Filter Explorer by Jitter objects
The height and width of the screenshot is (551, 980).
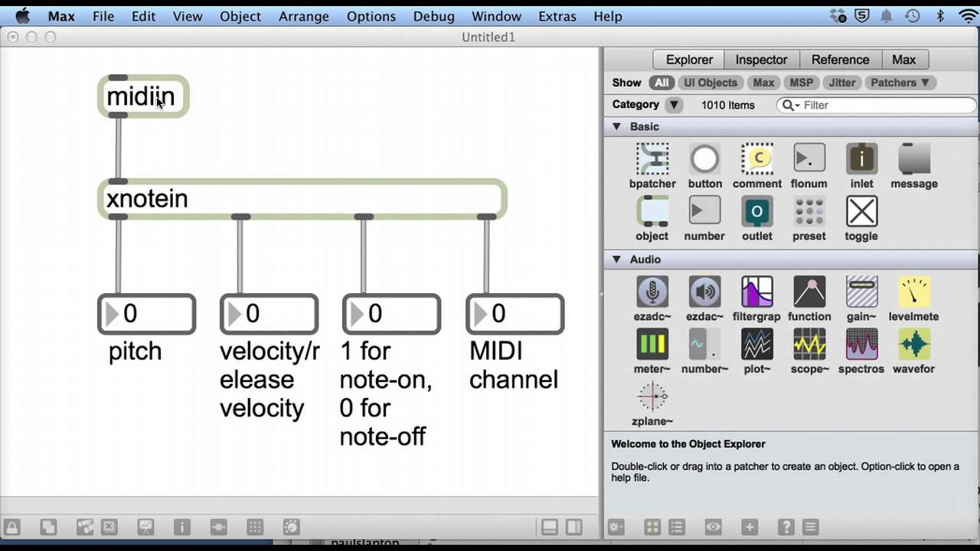click(842, 83)
